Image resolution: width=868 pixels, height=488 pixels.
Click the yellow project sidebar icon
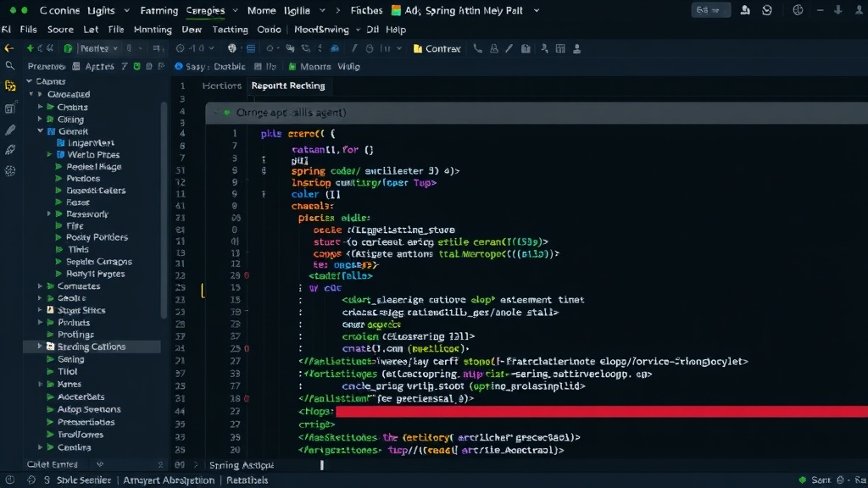tap(10, 86)
